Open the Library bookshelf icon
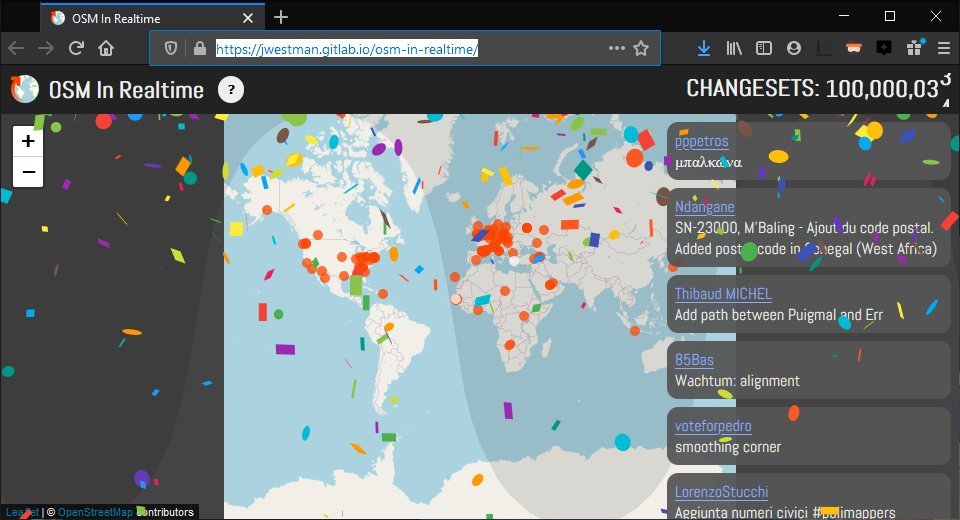The height and width of the screenshot is (520, 960). (x=734, y=48)
